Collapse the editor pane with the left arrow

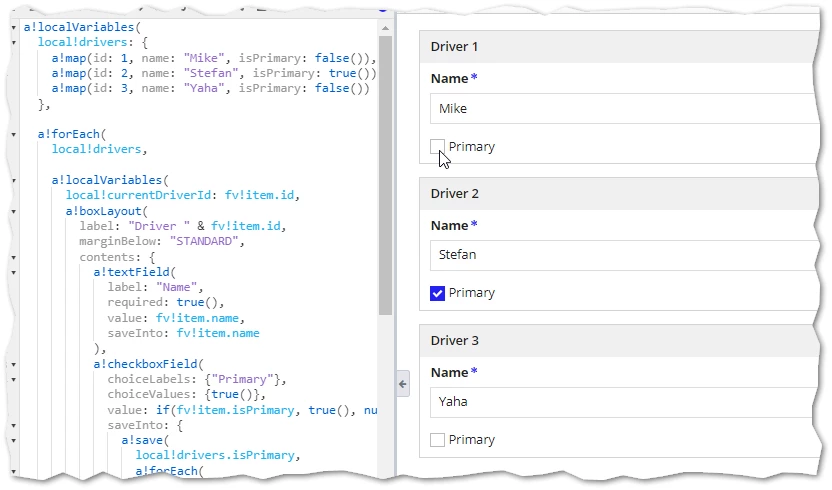coord(403,384)
